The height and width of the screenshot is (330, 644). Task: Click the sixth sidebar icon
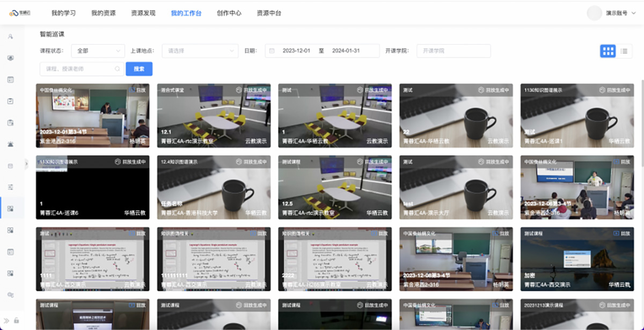coord(10,144)
